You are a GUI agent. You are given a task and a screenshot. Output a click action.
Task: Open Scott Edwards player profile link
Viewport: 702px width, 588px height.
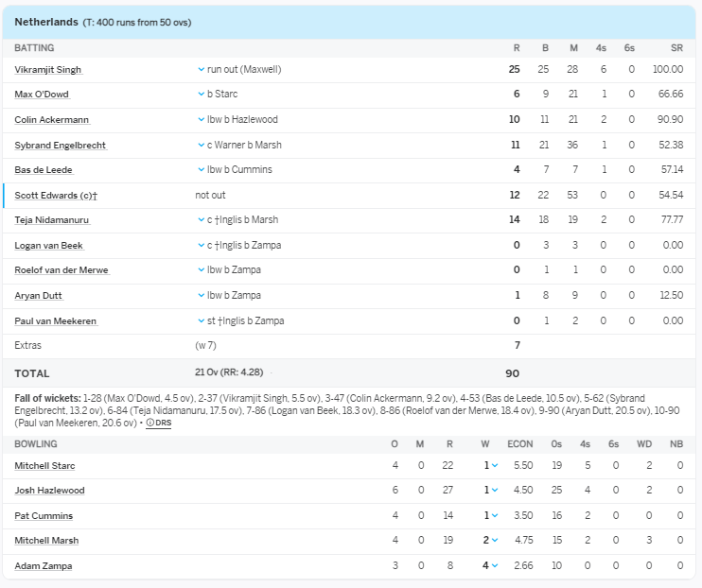point(56,195)
